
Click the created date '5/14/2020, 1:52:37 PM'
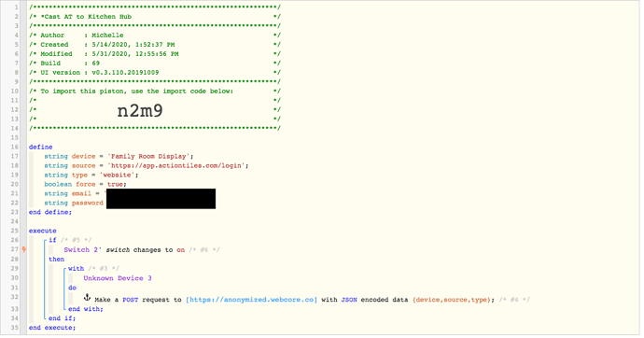coord(133,45)
